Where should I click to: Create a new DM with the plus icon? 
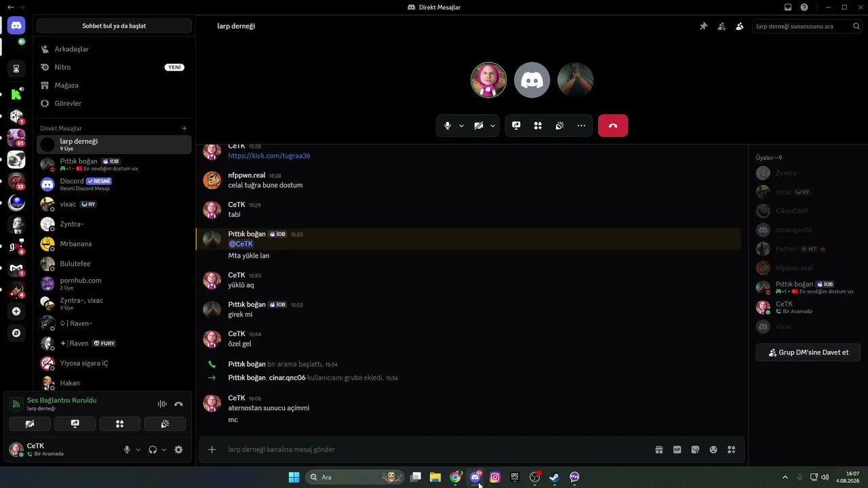(184, 128)
